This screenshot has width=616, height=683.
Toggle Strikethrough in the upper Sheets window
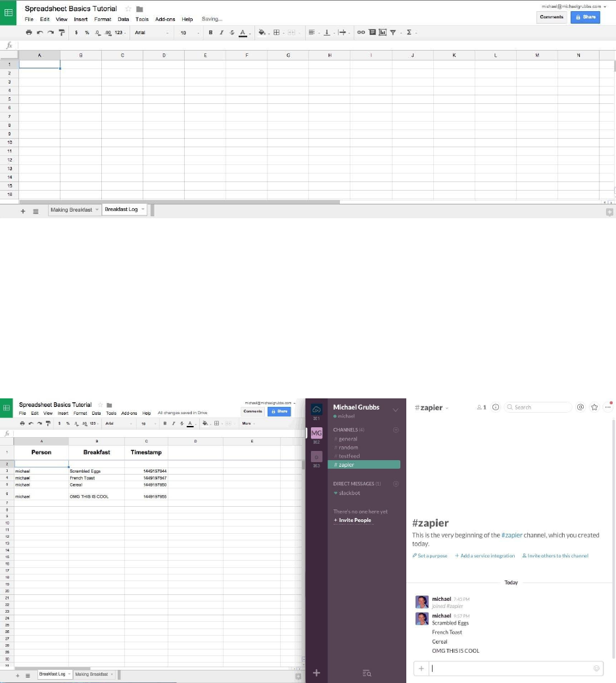click(232, 32)
